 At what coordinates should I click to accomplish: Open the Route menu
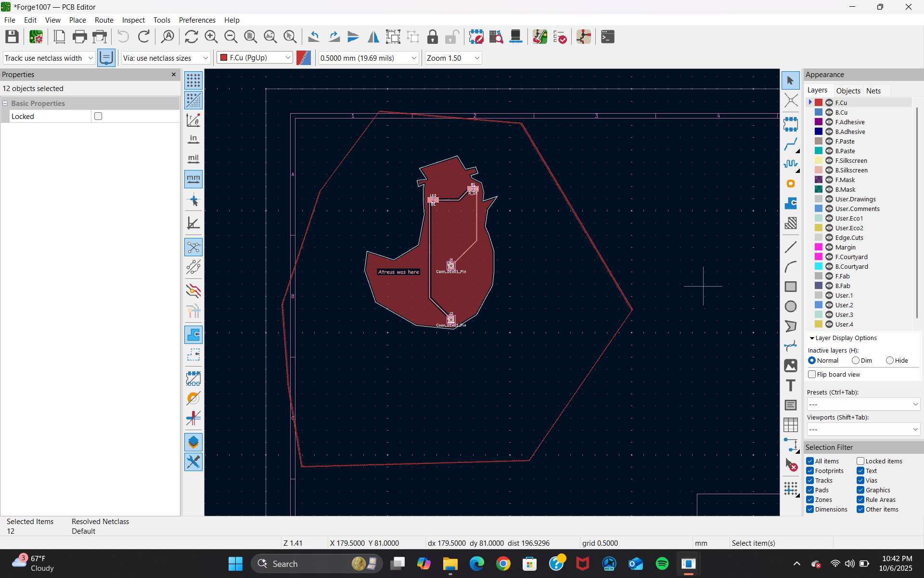104,20
